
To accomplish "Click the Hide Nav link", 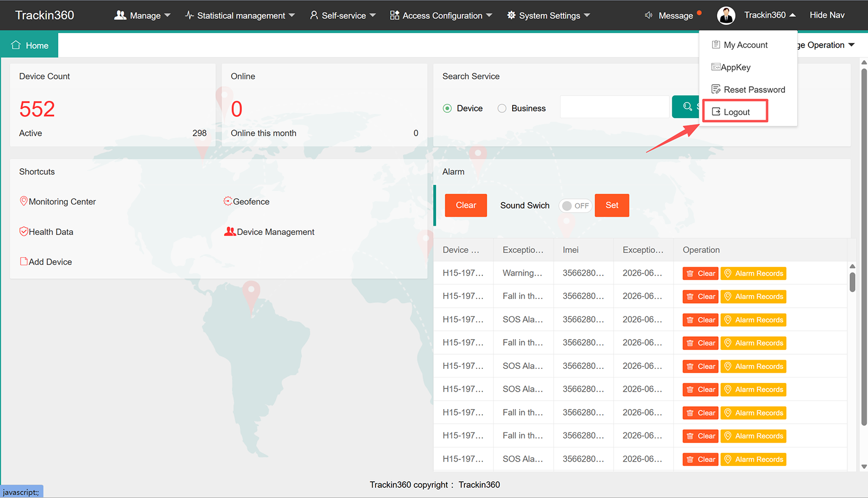I will coord(827,15).
